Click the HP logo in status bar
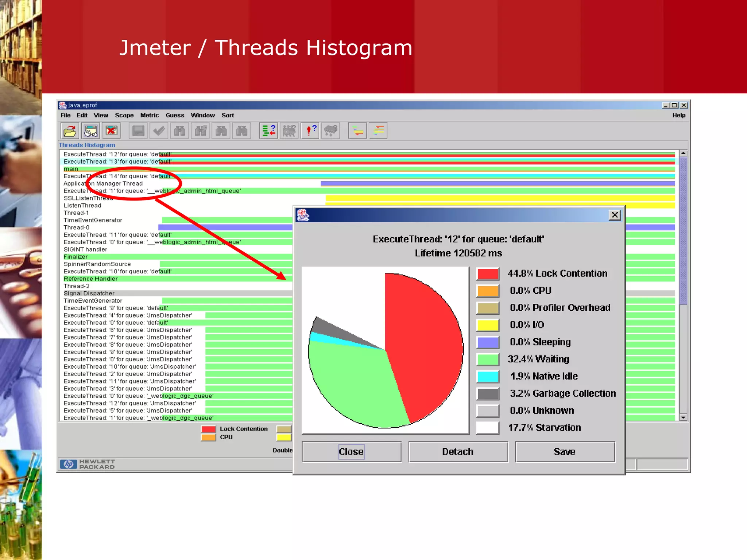The image size is (747, 560). coord(69,464)
